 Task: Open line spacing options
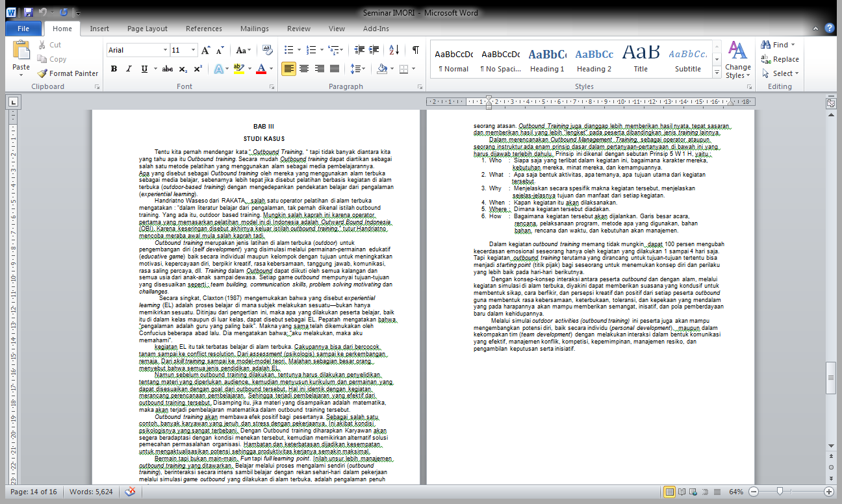pyautogui.click(x=357, y=69)
